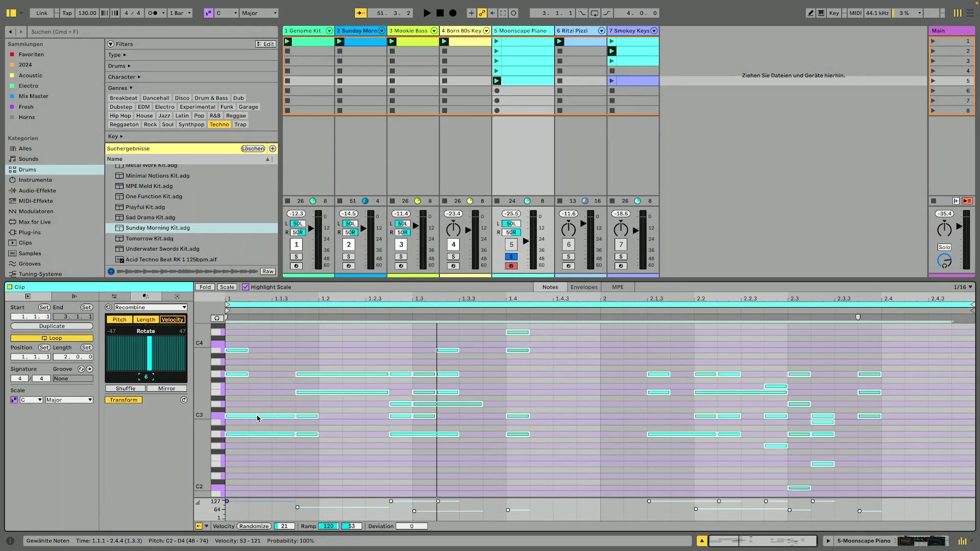
Task: Open the clip Generate tools tab icon
Action: point(177,296)
